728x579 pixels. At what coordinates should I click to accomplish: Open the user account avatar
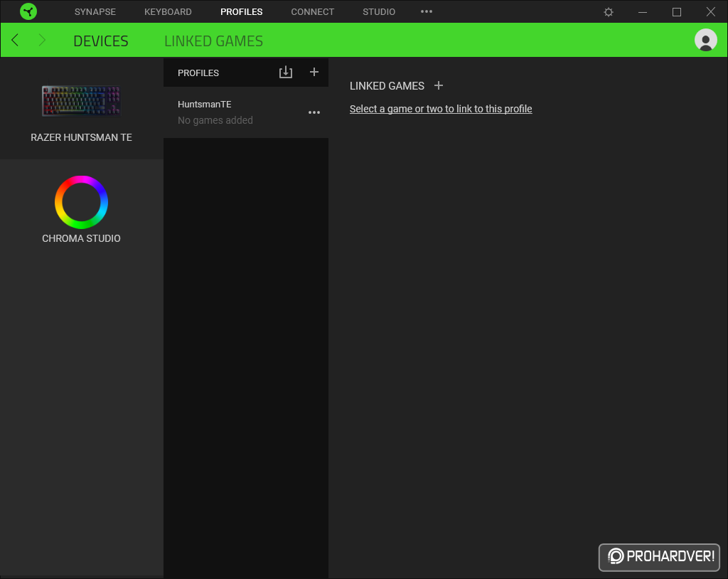point(705,41)
